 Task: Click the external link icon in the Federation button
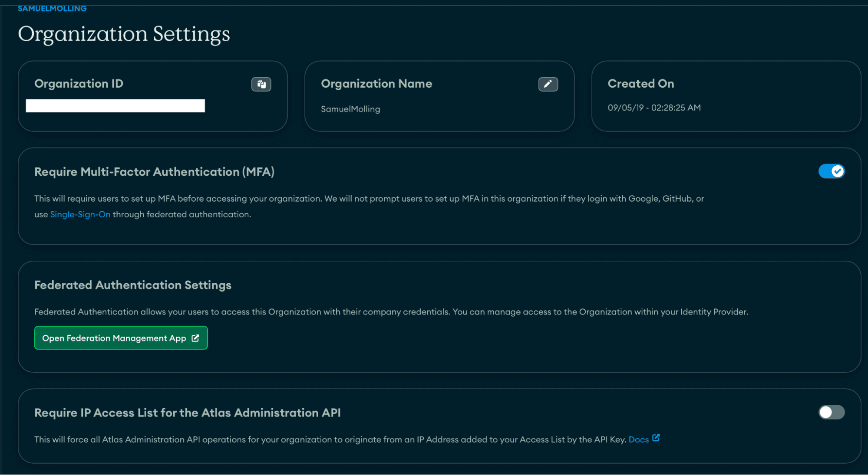pos(196,338)
